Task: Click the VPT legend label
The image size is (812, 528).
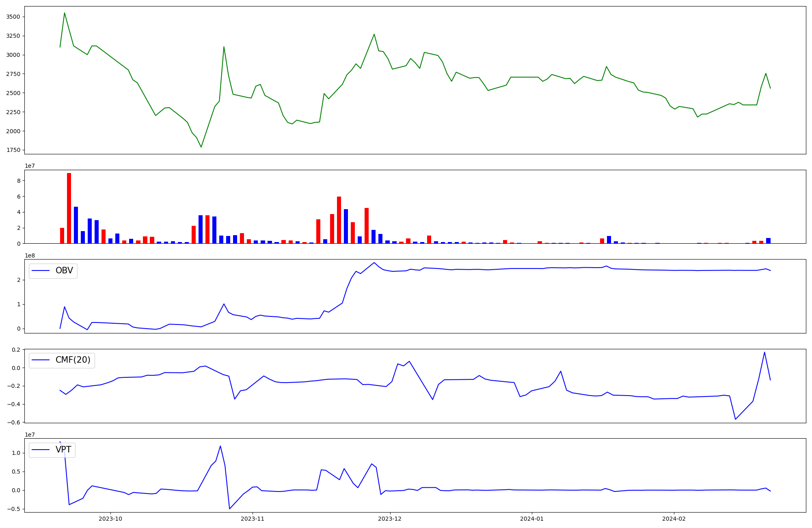Action: click(63, 450)
